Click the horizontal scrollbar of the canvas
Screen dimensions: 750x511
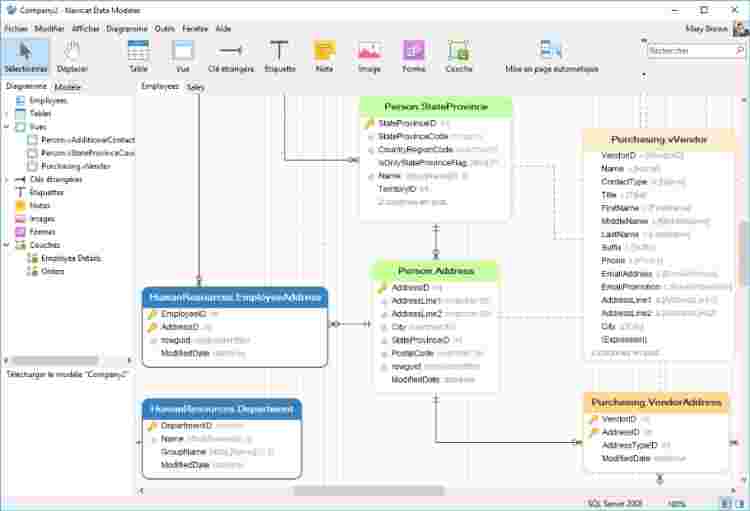tap(368, 490)
